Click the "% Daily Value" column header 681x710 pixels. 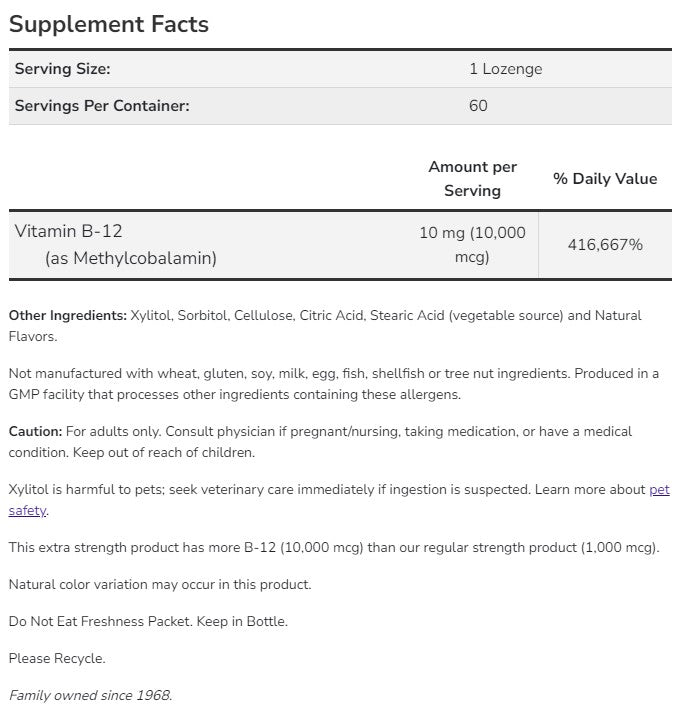(605, 179)
